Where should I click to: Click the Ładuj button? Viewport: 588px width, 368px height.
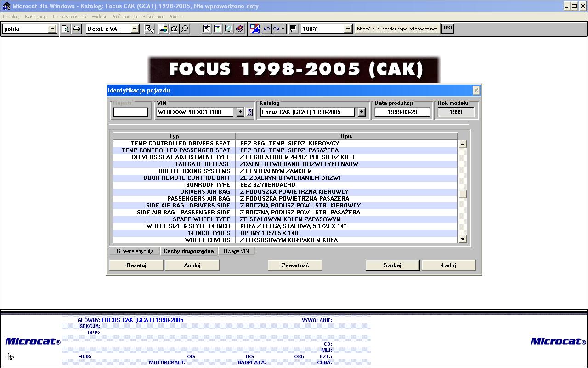tap(448, 265)
